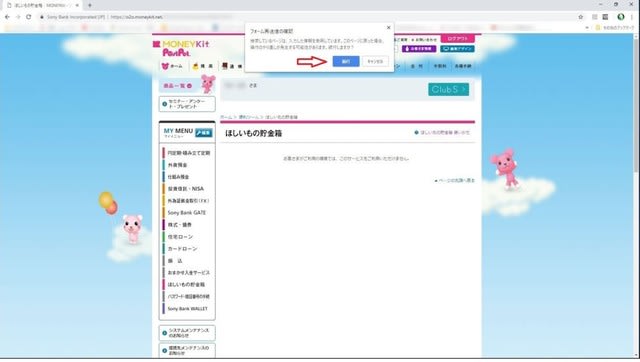Open 住宅ローン in MY MENU
640x362 pixels.
click(x=188, y=237)
